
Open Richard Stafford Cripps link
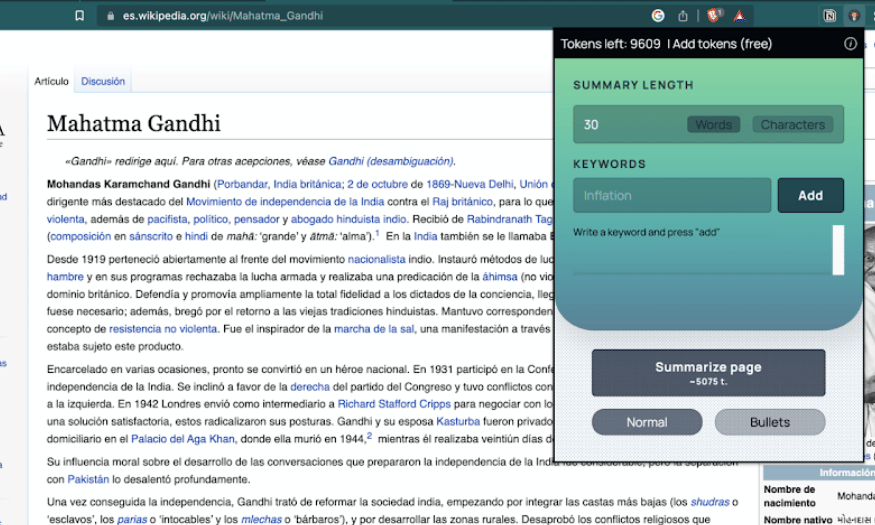pyautogui.click(x=394, y=404)
